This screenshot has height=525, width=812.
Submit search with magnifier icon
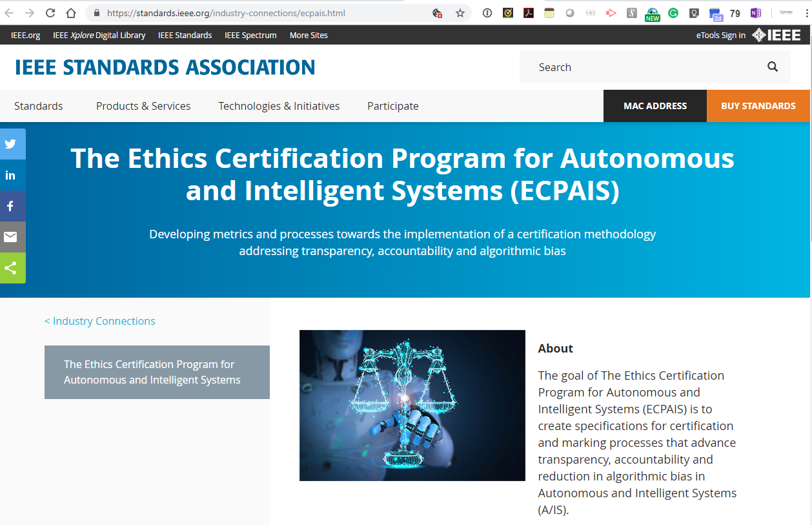pyautogui.click(x=773, y=67)
